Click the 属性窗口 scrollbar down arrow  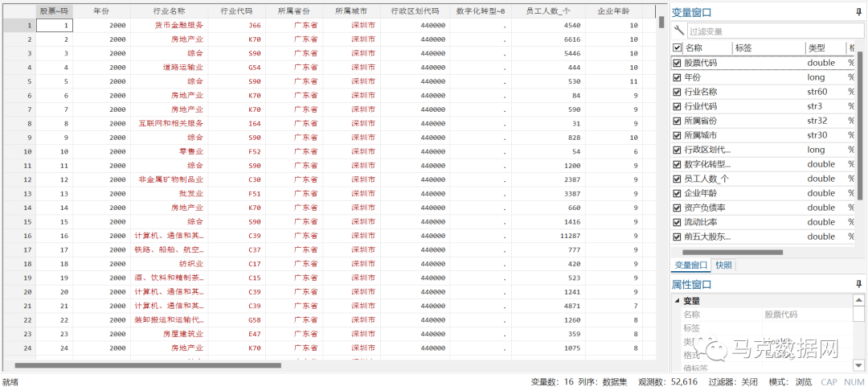pyautogui.click(x=858, y=364)
